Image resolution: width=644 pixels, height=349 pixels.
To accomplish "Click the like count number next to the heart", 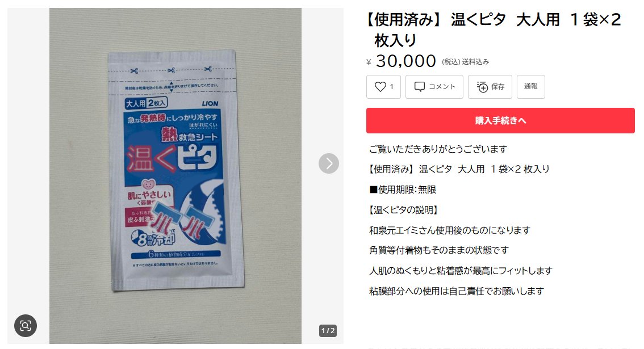I will [x=391, y=87].
